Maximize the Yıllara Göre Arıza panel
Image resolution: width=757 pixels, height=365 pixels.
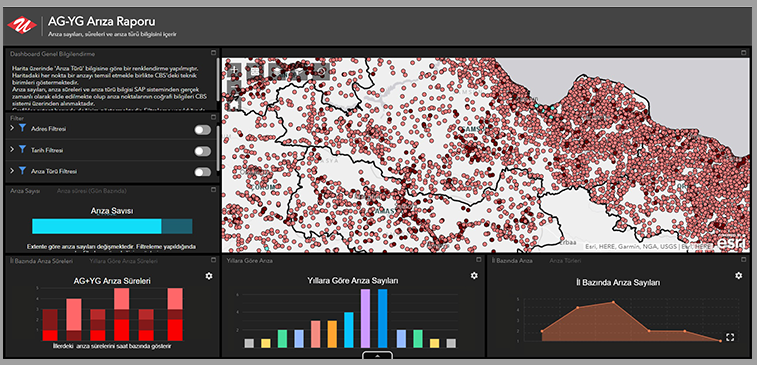pos(478,260)
